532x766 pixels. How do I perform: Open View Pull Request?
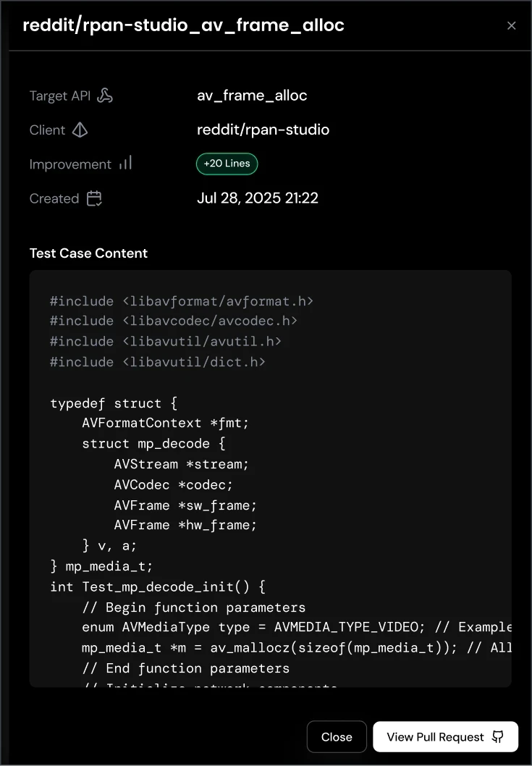pyautogui.click(x=445, y=736)
